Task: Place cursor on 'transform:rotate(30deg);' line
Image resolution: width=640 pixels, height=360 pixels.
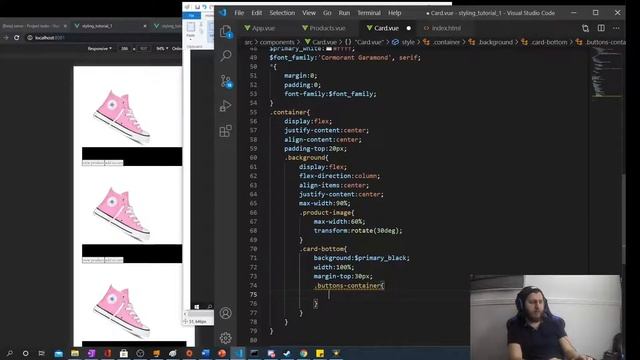Action: [358, 231]
